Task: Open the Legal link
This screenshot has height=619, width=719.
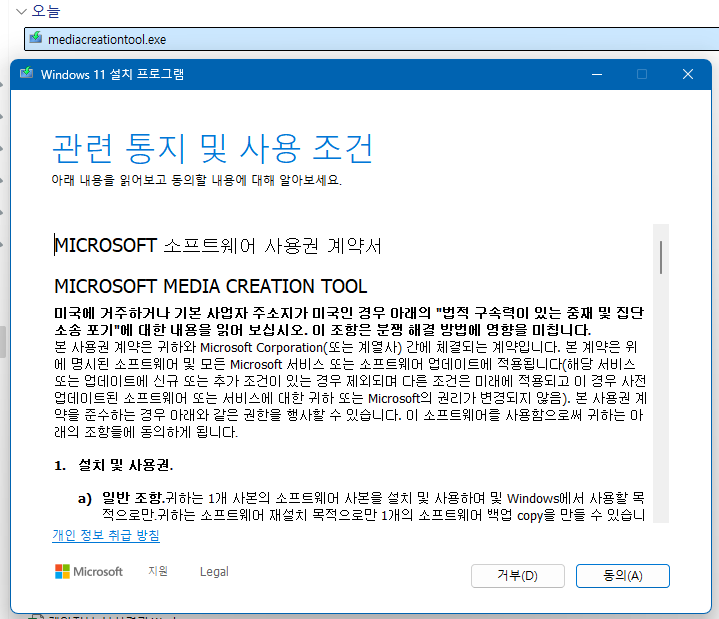Action: pyautogui.click(x=214, y=572)
